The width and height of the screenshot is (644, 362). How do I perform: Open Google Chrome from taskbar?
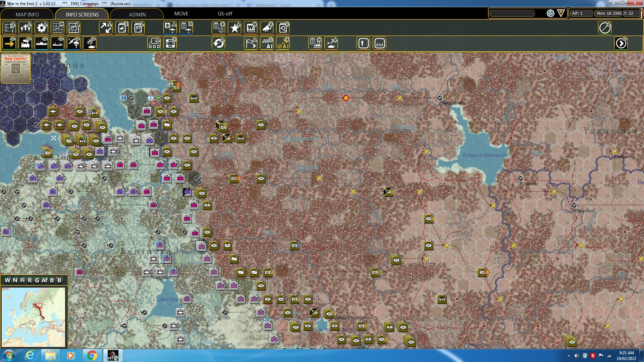click(92, 355)
